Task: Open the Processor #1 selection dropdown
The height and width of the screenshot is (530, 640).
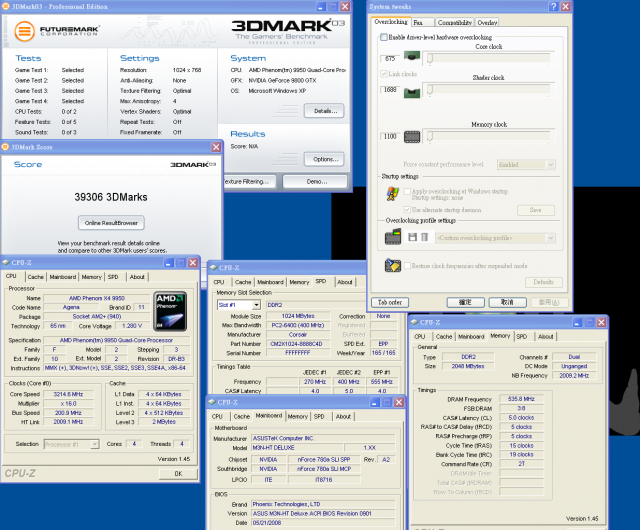Action: [95, 444]
